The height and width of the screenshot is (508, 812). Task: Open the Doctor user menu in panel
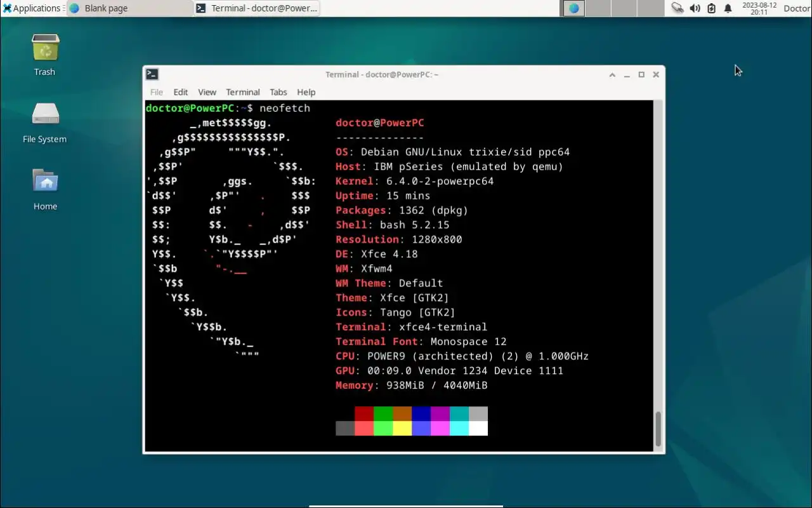(797, 8)
